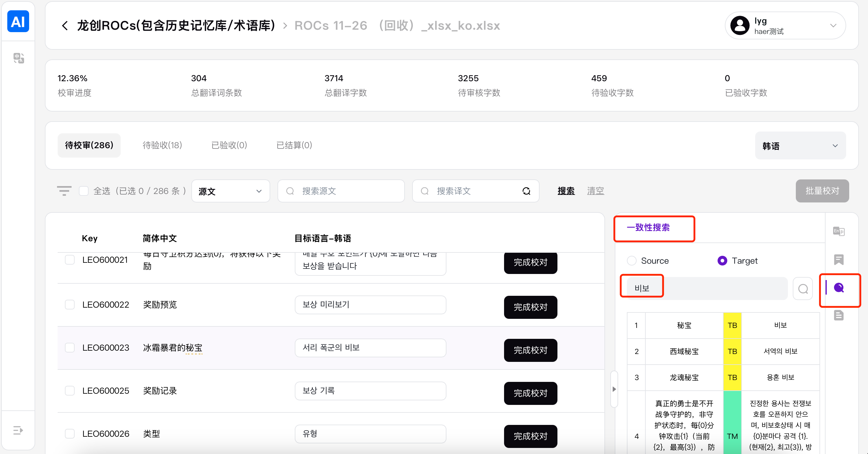Click the sidebar collapse icon at bottom left

(x=18, y=430)
